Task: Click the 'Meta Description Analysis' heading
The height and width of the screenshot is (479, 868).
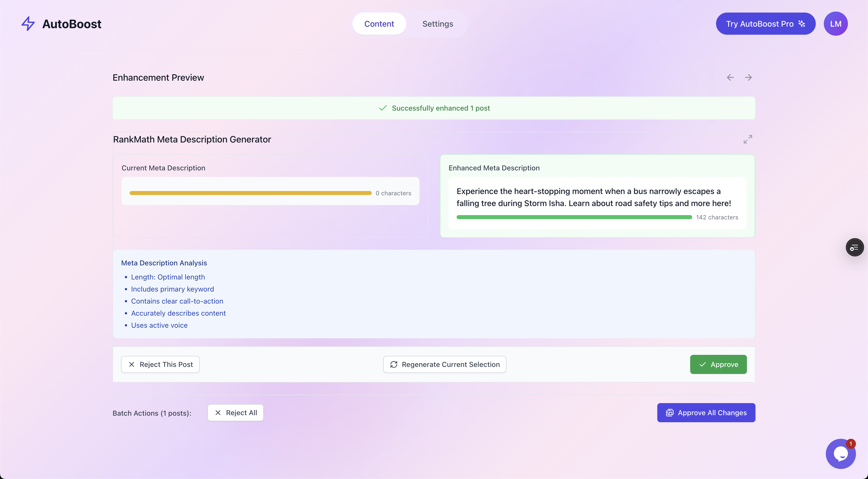Action: click(164, 263)
